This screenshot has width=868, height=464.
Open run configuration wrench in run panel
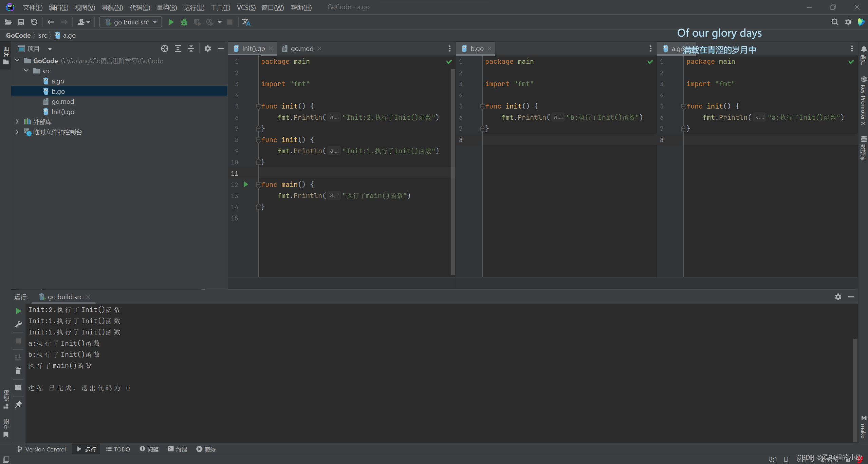tap(18, 324)
